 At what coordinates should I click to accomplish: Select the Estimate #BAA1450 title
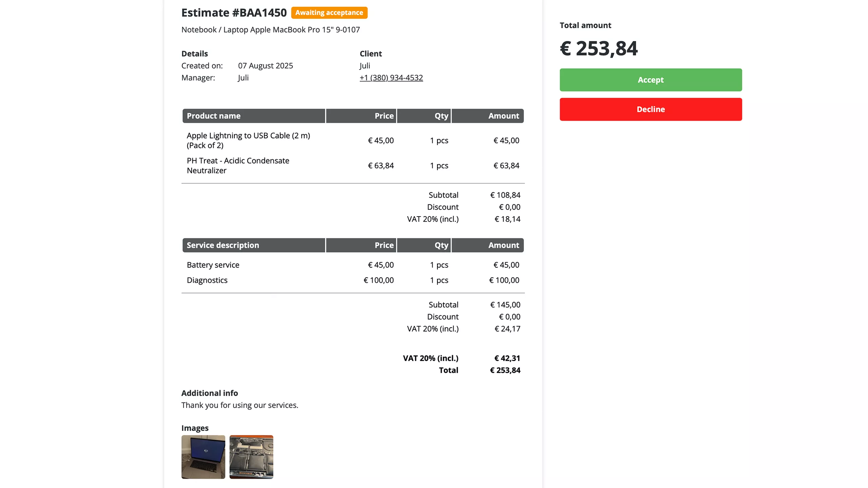click(x=234, y=13)
